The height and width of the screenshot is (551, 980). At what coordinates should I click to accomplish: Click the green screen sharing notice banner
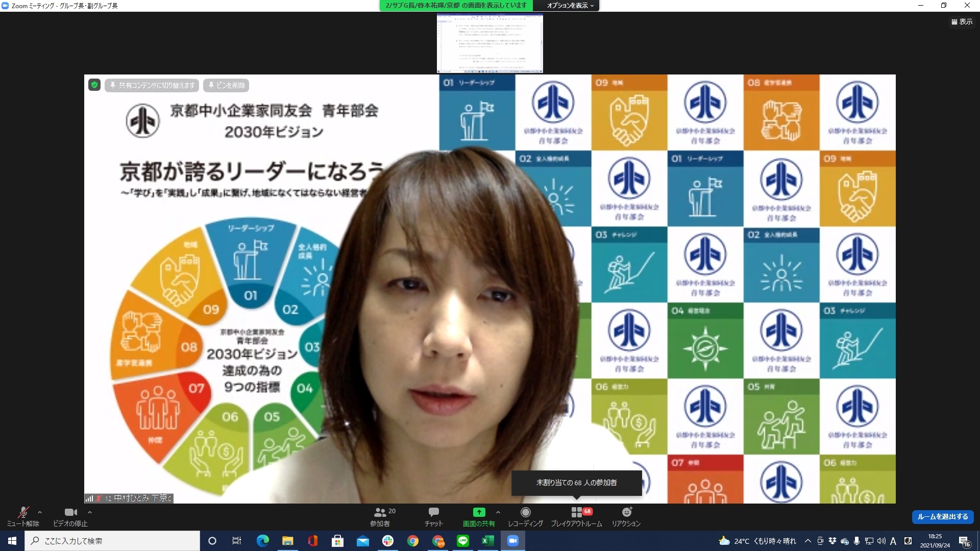[x=456, y=6]
